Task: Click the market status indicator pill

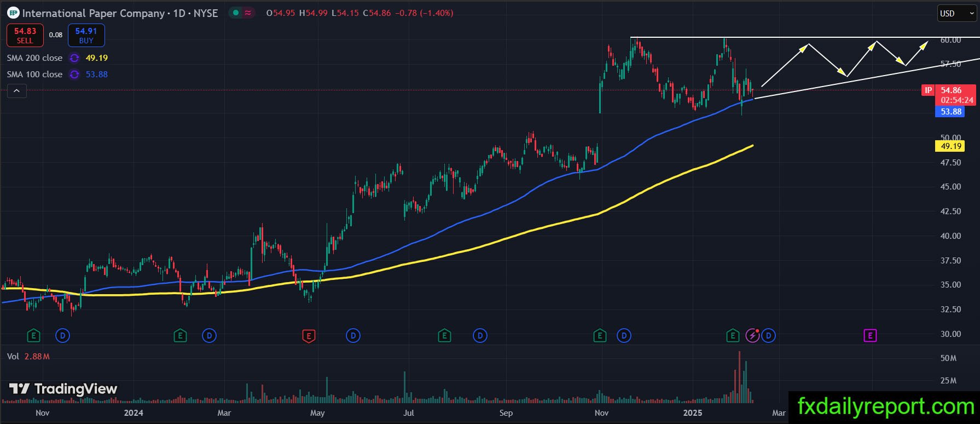Action: coord(242,13)
